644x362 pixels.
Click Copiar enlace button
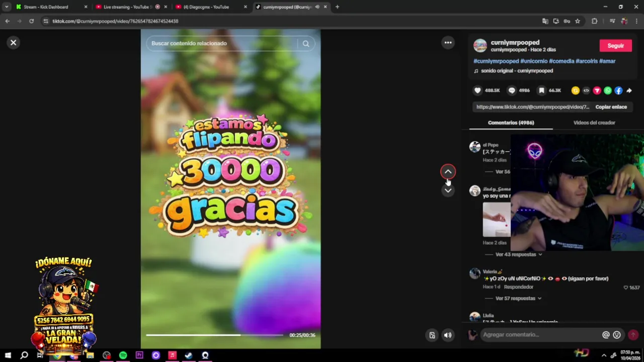611,107
